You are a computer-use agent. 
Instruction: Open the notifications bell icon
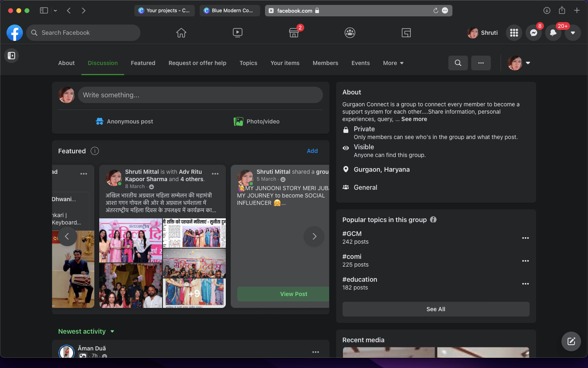point(553,33)
